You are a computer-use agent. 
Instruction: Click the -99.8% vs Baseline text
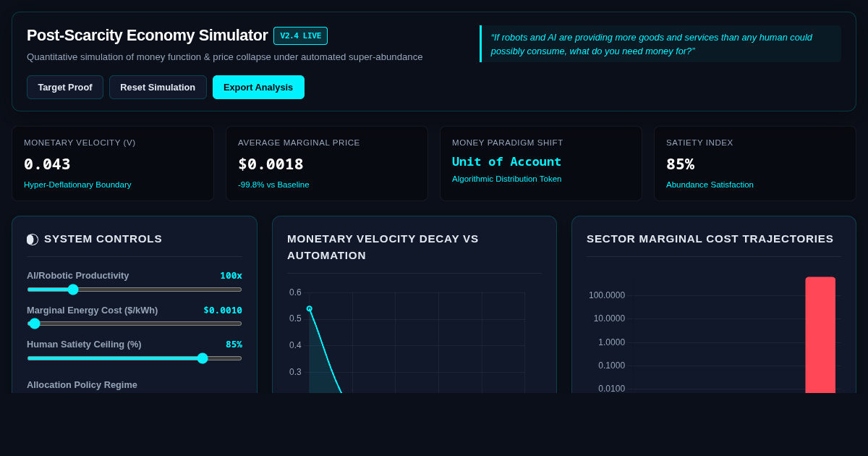click(273, 185)
